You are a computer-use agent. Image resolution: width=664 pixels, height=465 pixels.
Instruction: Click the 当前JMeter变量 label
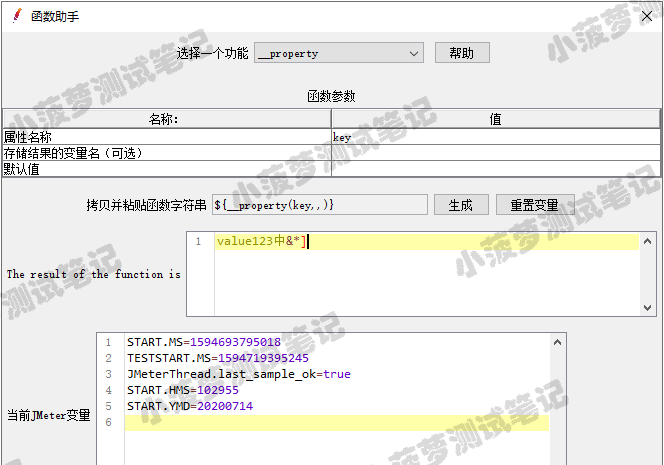point(49,415)
